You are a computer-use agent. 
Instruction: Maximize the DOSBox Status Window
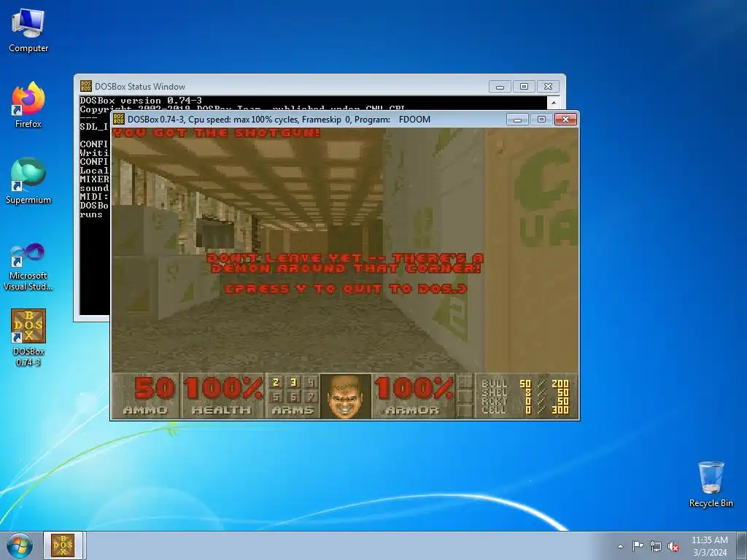click(x=524, y=87)
